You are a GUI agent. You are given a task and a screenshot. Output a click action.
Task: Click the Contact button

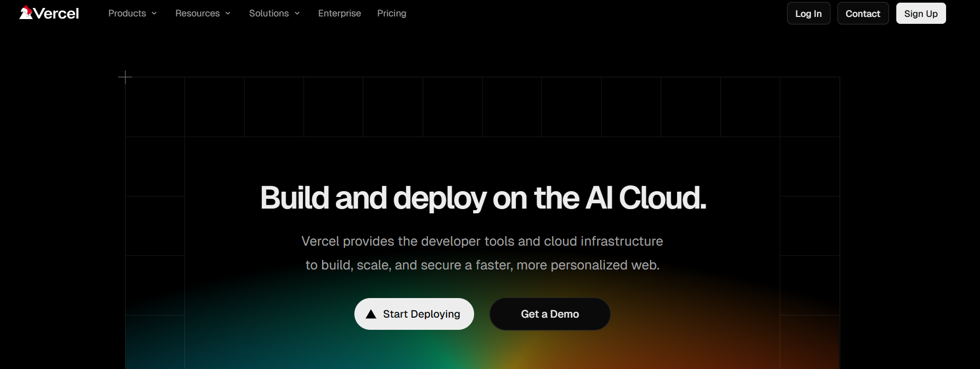pos(862,13)
